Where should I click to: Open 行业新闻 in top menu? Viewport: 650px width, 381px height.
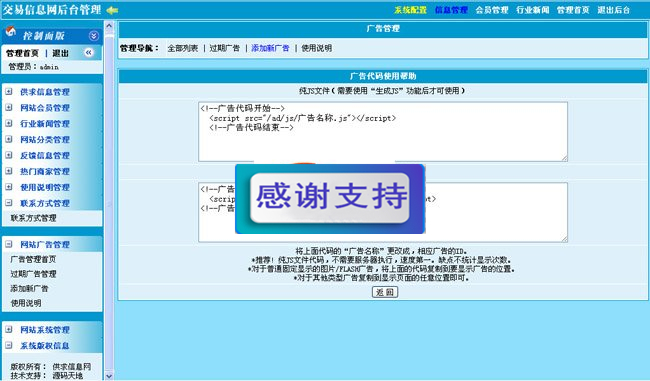(x=532, y=10)
